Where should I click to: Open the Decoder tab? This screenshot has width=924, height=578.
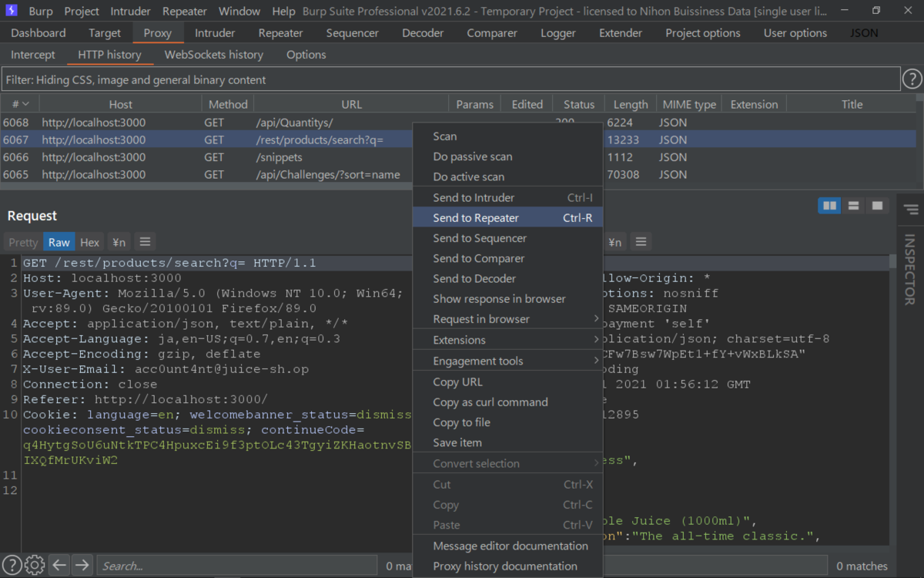423,33
